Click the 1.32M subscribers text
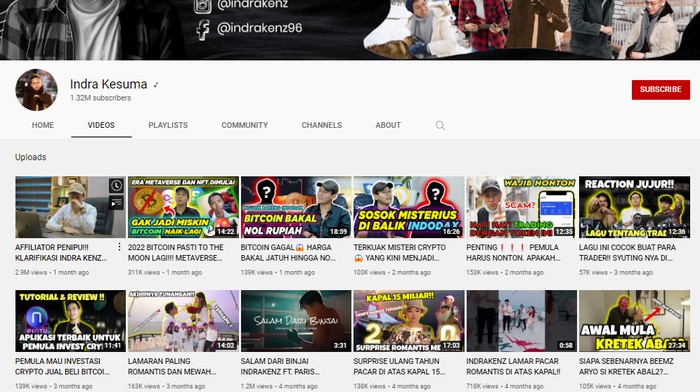 click(x=100, y=98)
